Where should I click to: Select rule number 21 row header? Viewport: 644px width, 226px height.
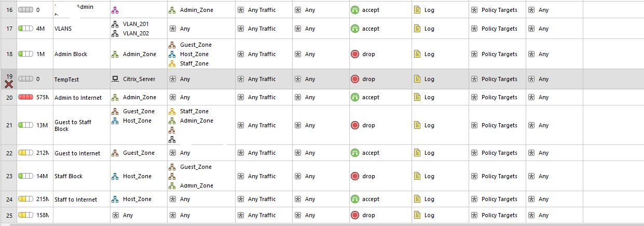pyautogui.click(x=9, y=125)
